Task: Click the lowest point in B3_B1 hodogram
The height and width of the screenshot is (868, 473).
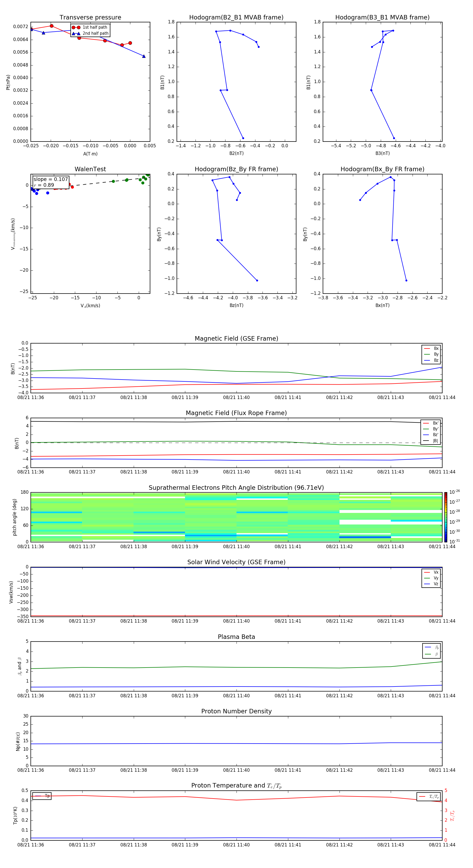Action: point(394,138)
